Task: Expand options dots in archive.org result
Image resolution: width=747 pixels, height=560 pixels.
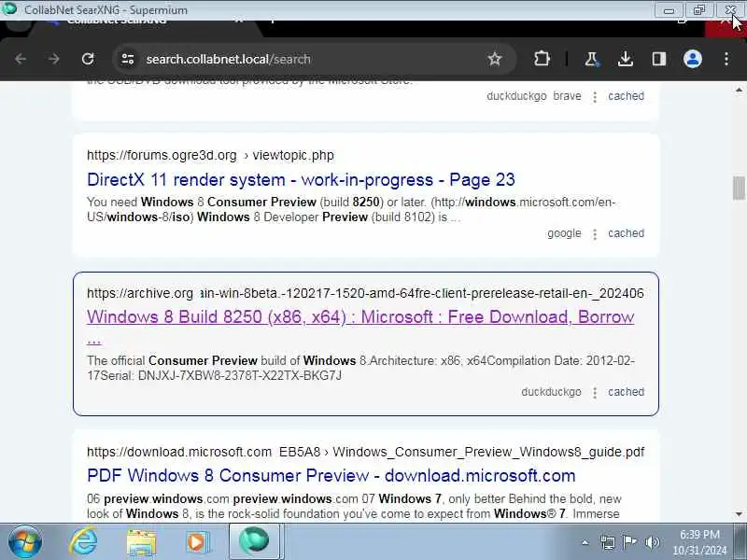Action: coord(595,392)
